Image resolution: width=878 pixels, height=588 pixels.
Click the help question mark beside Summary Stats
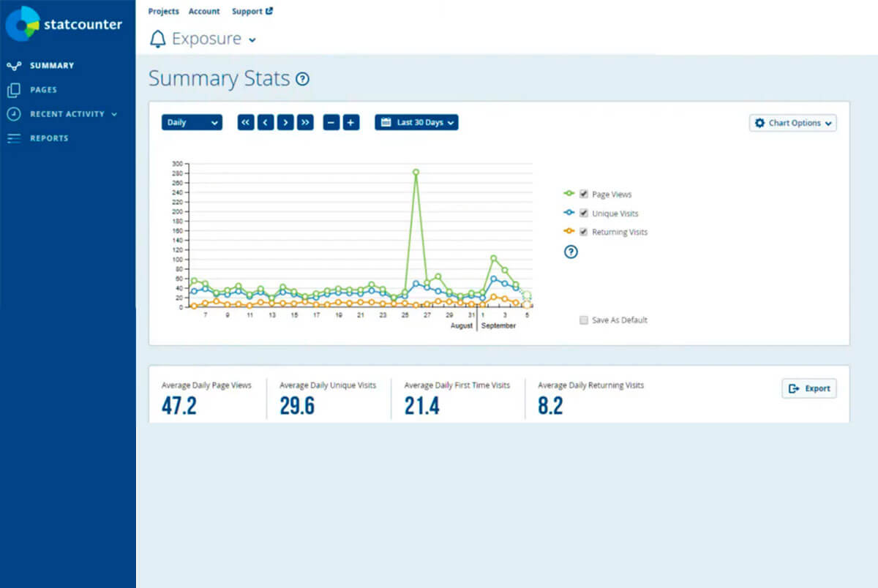pos(303,79)
